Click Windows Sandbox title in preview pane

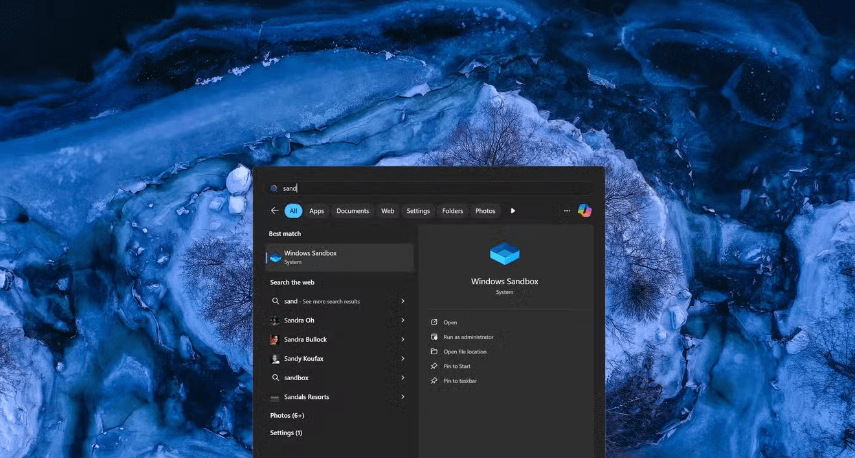click(504, 281)
